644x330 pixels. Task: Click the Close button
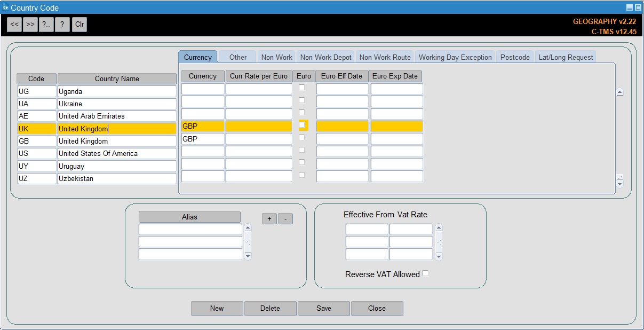tap(377, 309)
